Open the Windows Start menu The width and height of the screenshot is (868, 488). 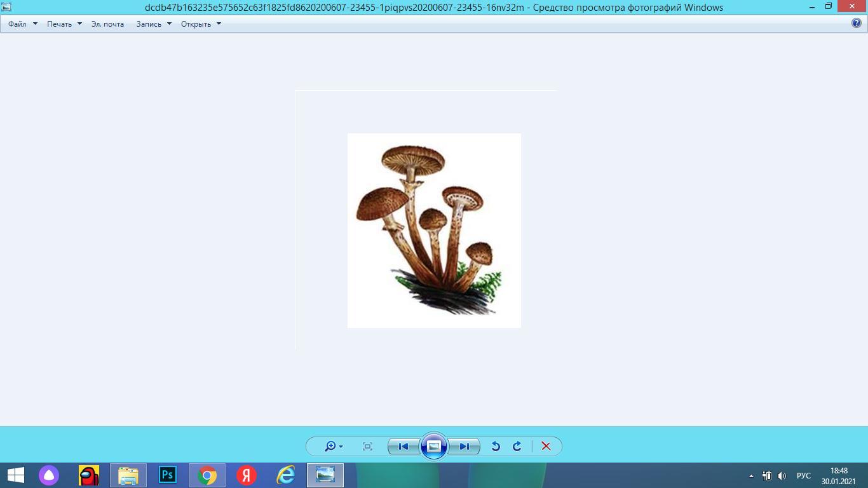pyautogui.click(x=16, y=475)
